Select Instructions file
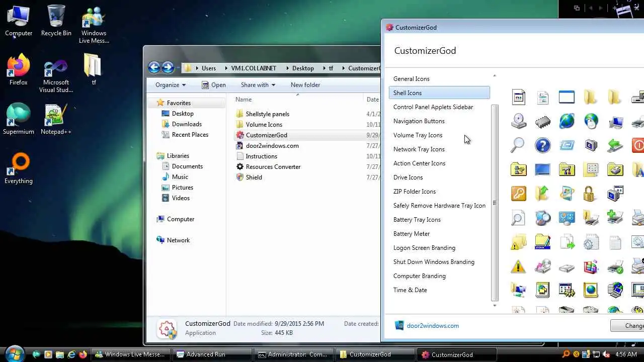Image resolution: width=644 pixels, height=362 pixels. pyautogui.click(x=261, y=156)
